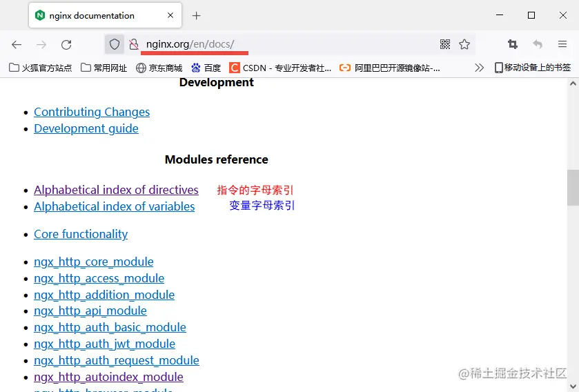The height and width of the screenshot is (392, 579).
Task: Open ngx_http_auth_jwt_module link
Action: [x=105, y=344]
